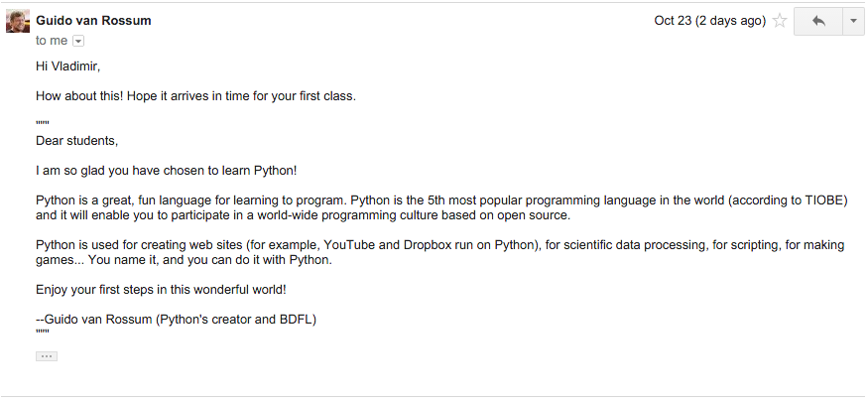Screen dimensions: 868x401
Task: Expand the show details arrow next to "to me"
Action: tap(78, 41)
